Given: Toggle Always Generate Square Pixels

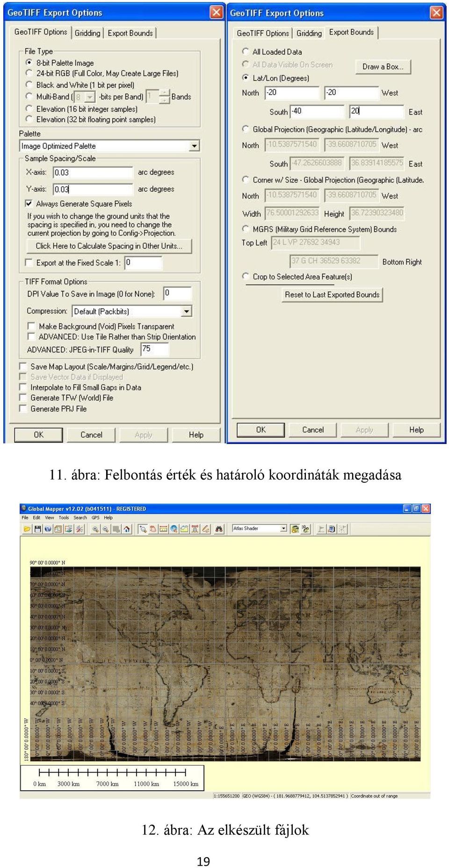Looking at the screenshot, I should point(29,203).
